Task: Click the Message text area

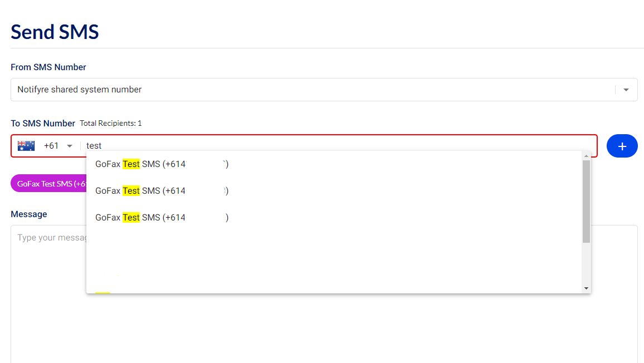Action: pos(324,293)
